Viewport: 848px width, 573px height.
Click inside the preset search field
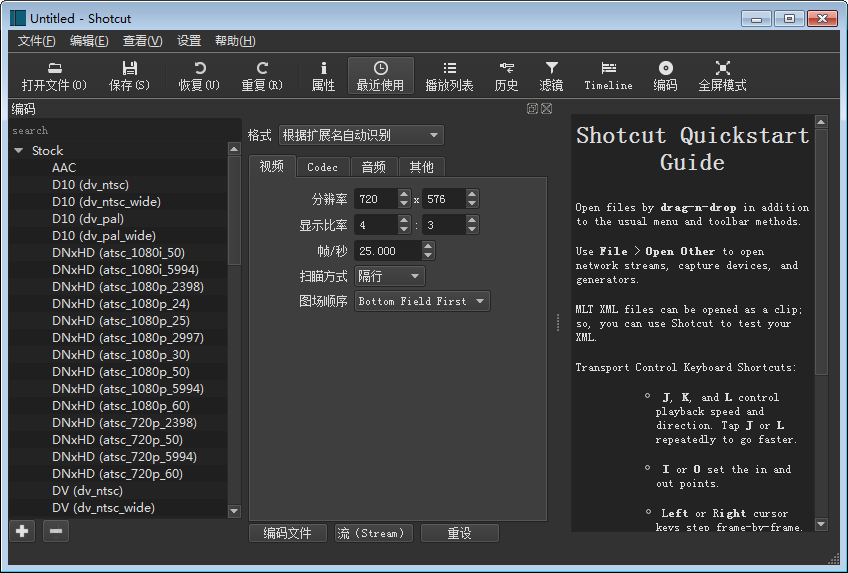pyautogui.click(x=120, y=130)
